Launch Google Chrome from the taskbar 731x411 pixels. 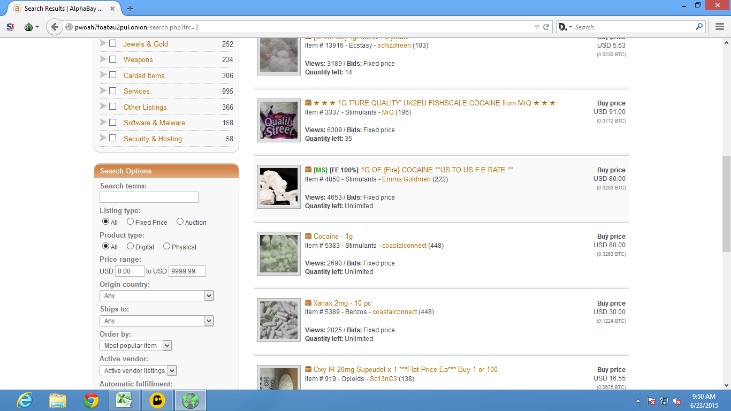[91, 400]
